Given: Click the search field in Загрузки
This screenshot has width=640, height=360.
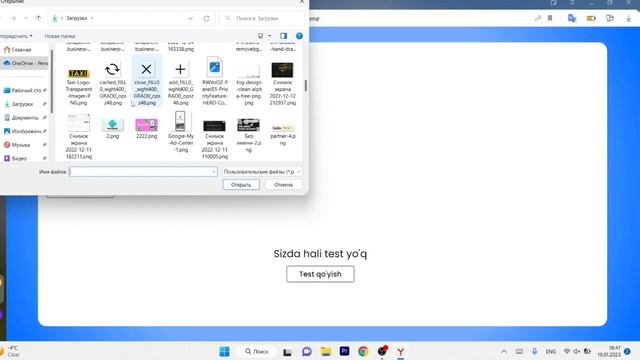Looking at the screenshot, I should [x=262, y=18].
